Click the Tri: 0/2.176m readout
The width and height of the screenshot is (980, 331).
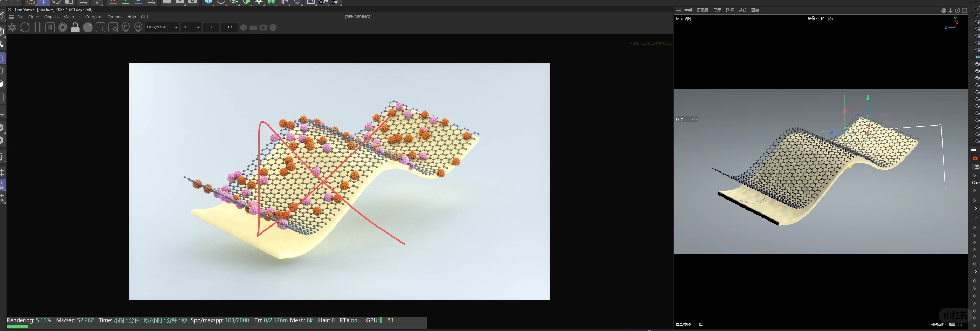click(x=271, y=320)
